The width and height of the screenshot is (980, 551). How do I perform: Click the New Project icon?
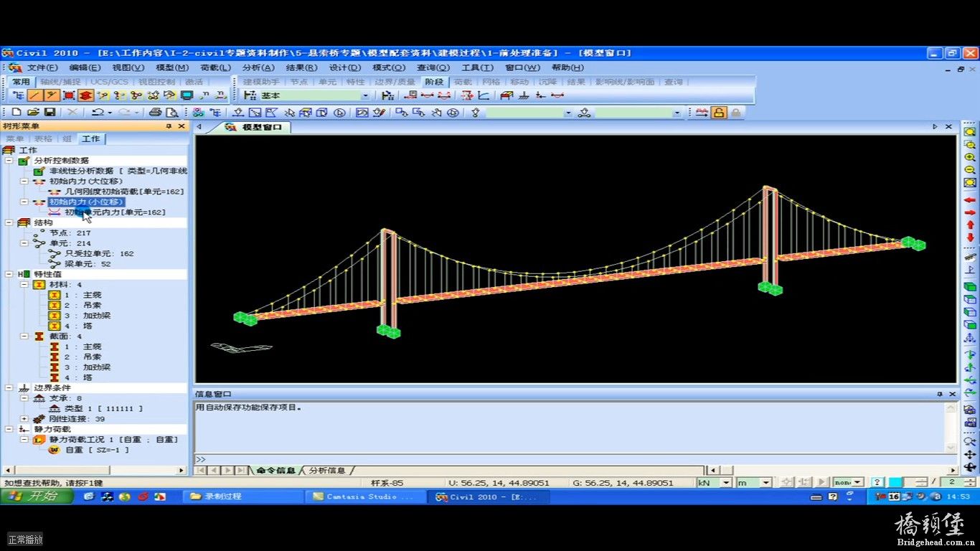point(18,113)
